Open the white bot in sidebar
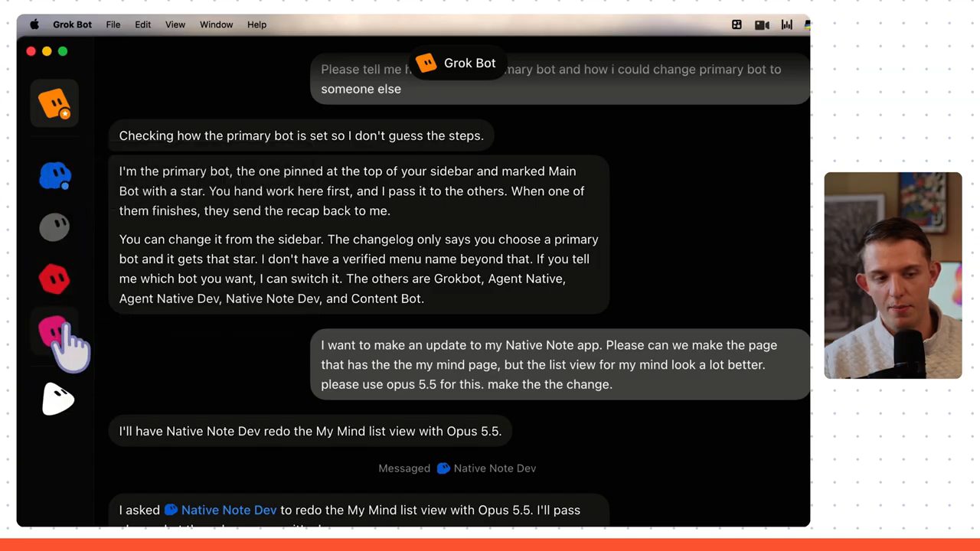The width and height of the screenshot is (980, 551). (57, 399)
